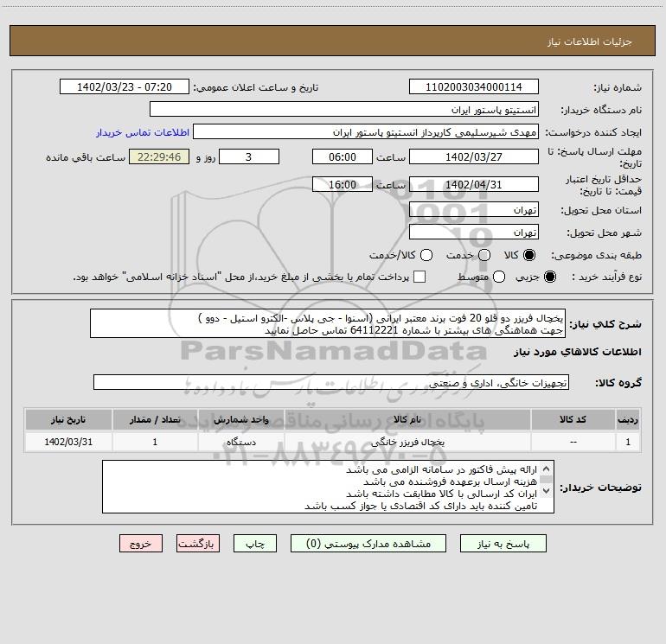Screen dimensions: 666x644
Task: Open the اطلاعات تماس خریدار link
Action: (143, 132)
